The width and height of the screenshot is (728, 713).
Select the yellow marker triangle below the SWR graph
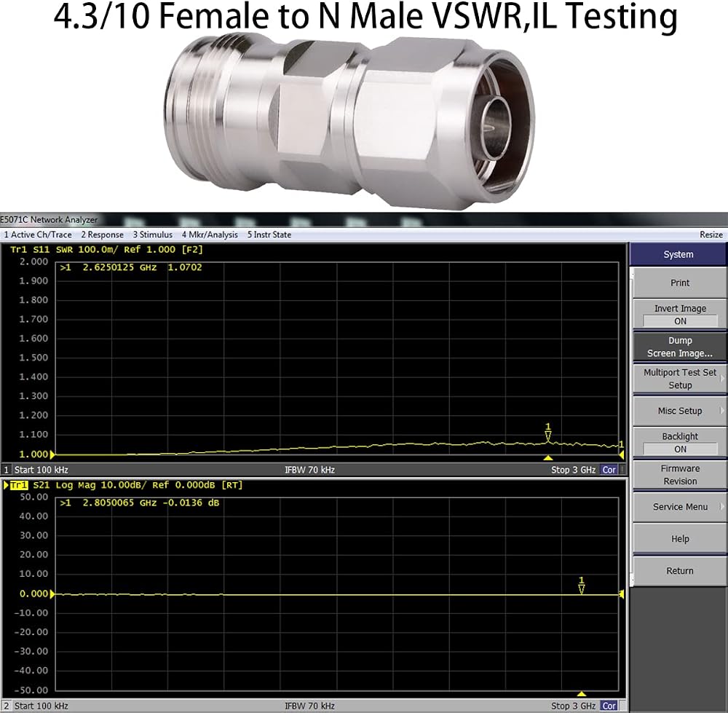548,458
